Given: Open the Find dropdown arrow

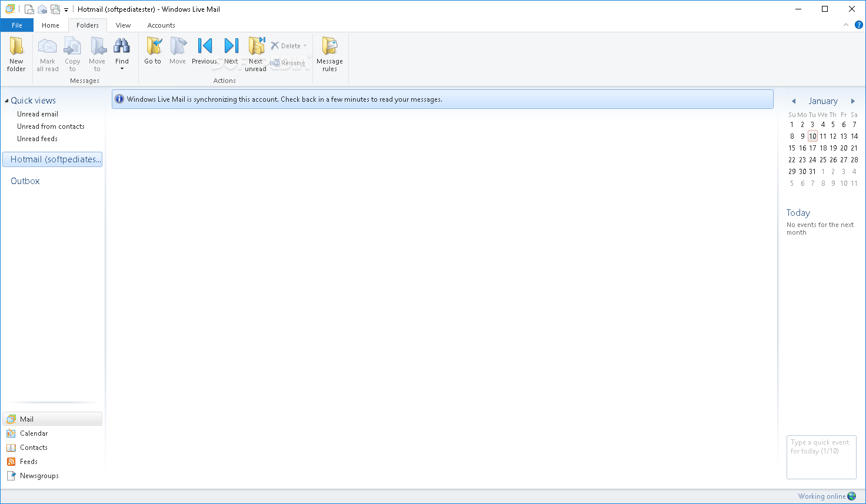Looking at the screenshot, I should [122, 69].
